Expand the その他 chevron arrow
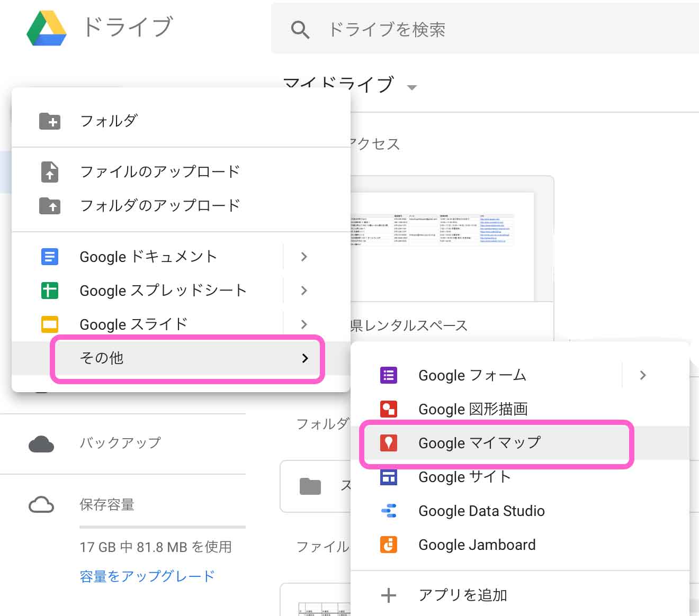The width and height of the screenshot is (699, 616). point(304,358)
